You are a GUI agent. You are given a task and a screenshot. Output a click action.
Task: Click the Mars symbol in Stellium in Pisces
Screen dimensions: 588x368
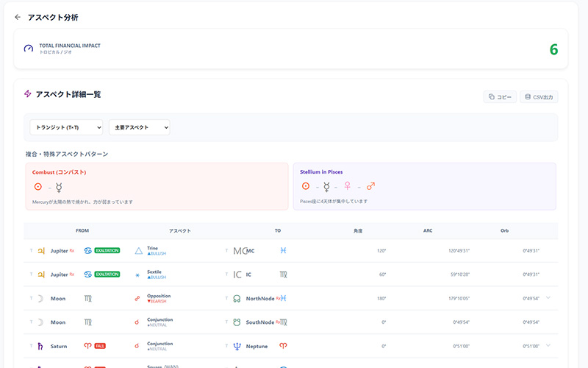(371, 187)
